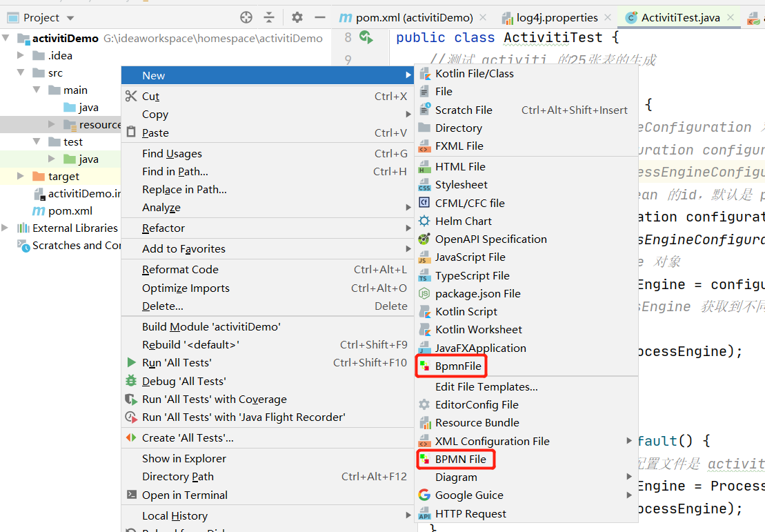Select Kotlin Script entry

(x=526, y=311)
